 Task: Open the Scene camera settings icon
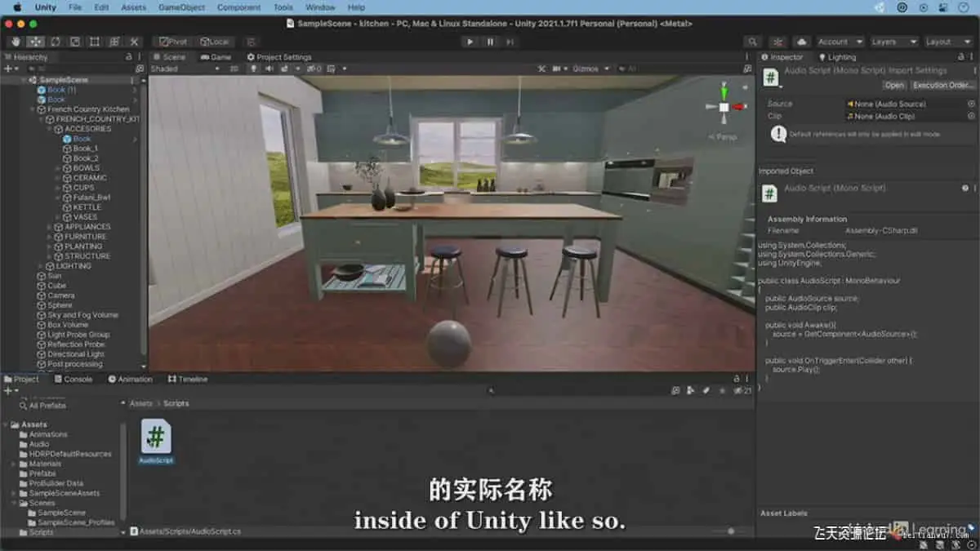point(558,69)
